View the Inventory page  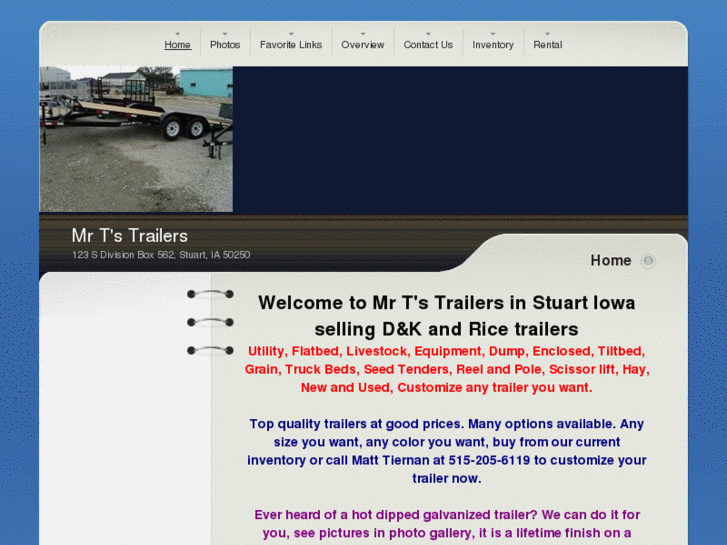coord(493,45)
